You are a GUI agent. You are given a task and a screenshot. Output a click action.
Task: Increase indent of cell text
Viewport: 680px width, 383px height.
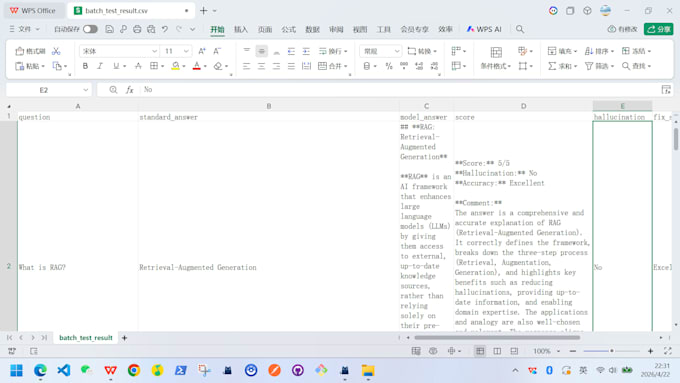pos(306,51)
